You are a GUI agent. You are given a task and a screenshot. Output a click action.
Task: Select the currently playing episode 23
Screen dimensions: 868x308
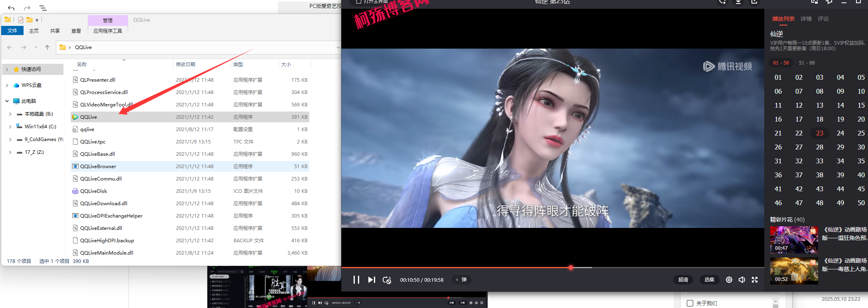pyautogui.click(x=820, y=133)
